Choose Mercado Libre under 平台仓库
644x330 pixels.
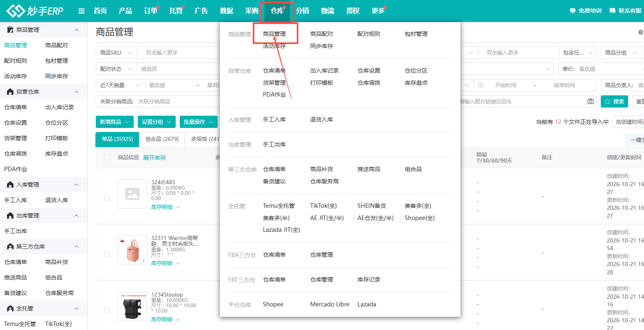330,304
